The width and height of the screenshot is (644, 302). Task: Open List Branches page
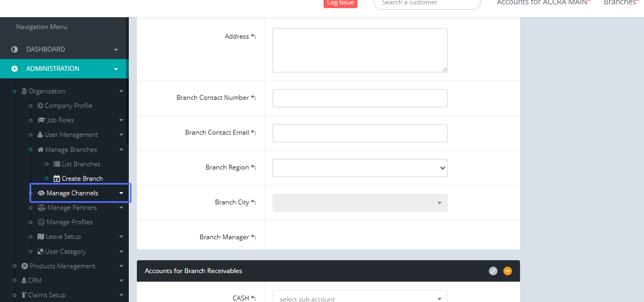click(80, 164)
